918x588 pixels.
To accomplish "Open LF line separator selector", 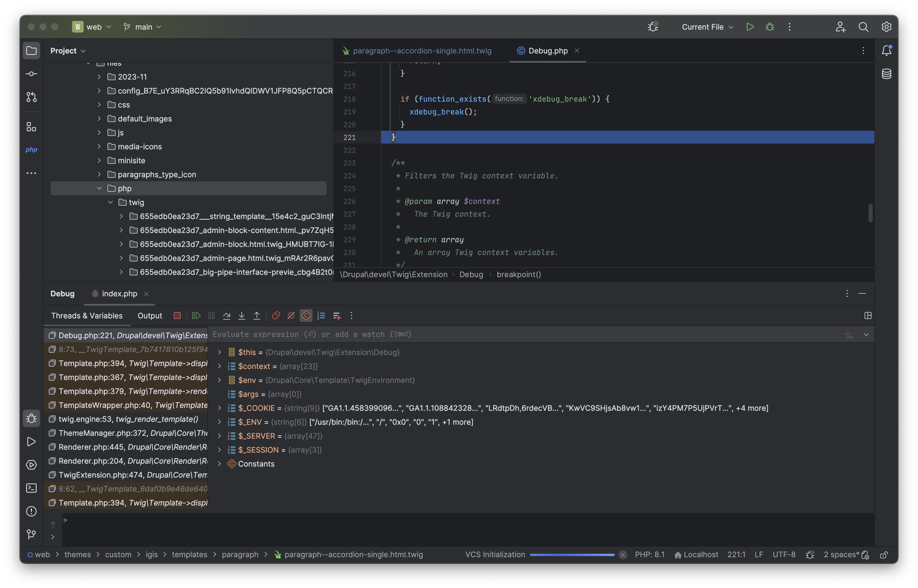I will (759, 554).
